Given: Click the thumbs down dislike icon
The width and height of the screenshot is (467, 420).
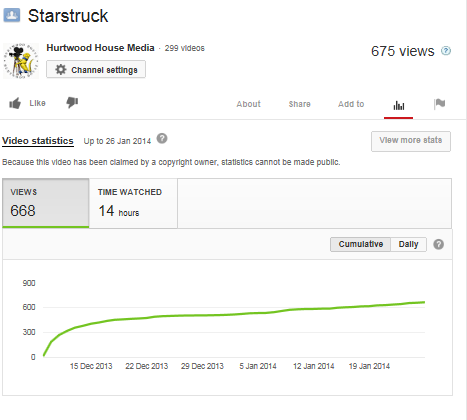Looking at the screenshot, I should [x=72, y=102].
